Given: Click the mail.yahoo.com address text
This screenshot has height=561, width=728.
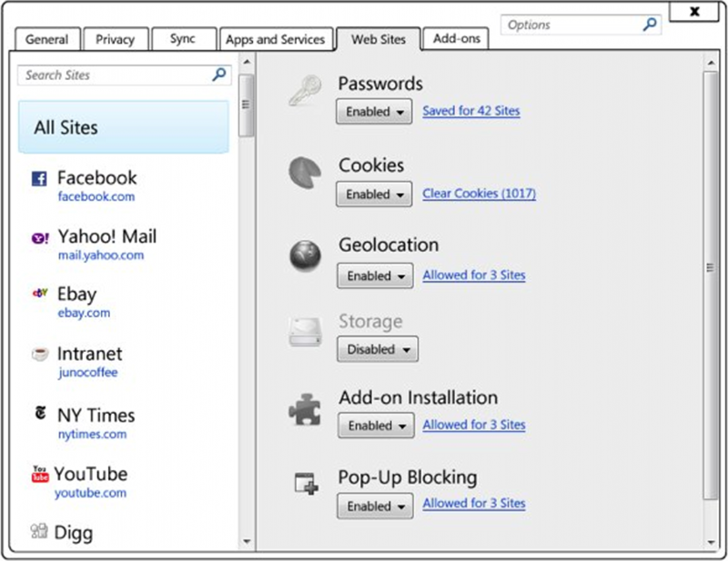Looking at the screenshot, I should (101, 255).
